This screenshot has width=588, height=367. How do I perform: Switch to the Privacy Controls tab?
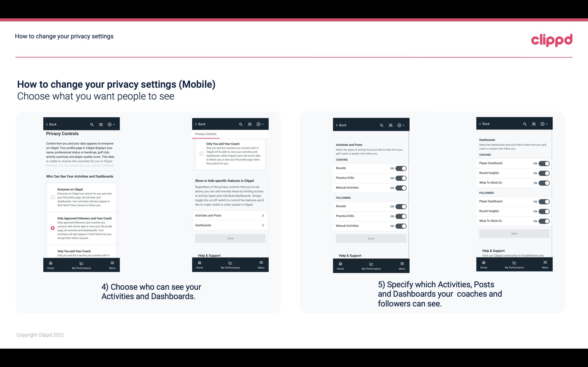(x=206, y=134)
